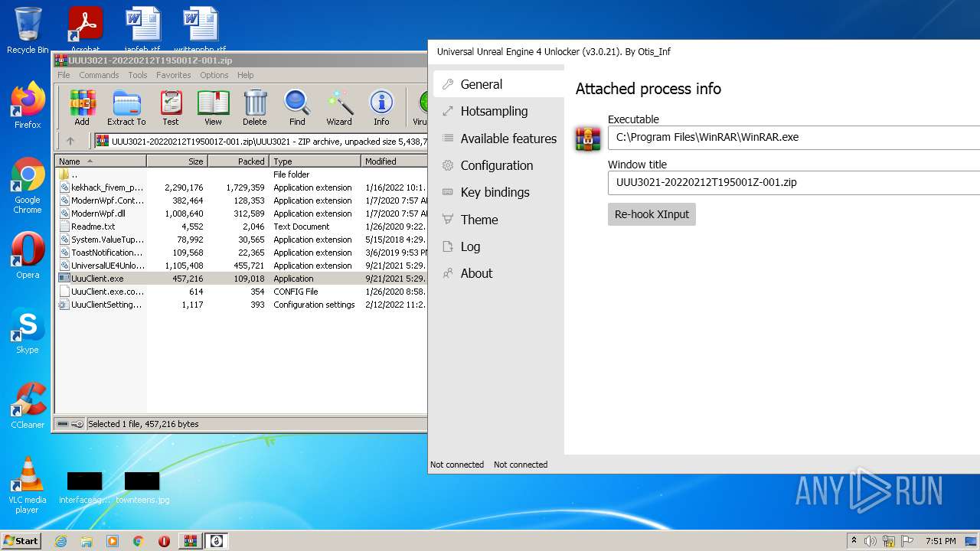Open the WinRAR Commands menu
The width and height of the screenshot is (980, 551).
click(99, 75)
